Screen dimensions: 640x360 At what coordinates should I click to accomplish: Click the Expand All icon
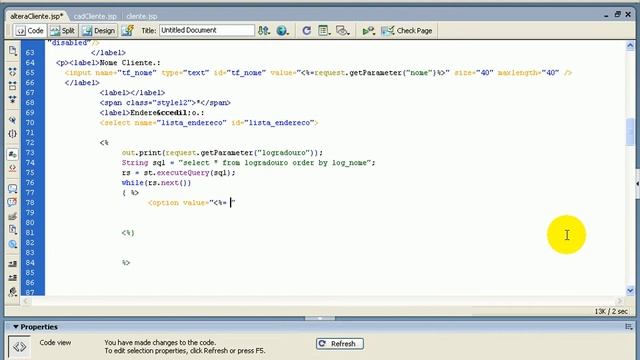pos(13,99)
